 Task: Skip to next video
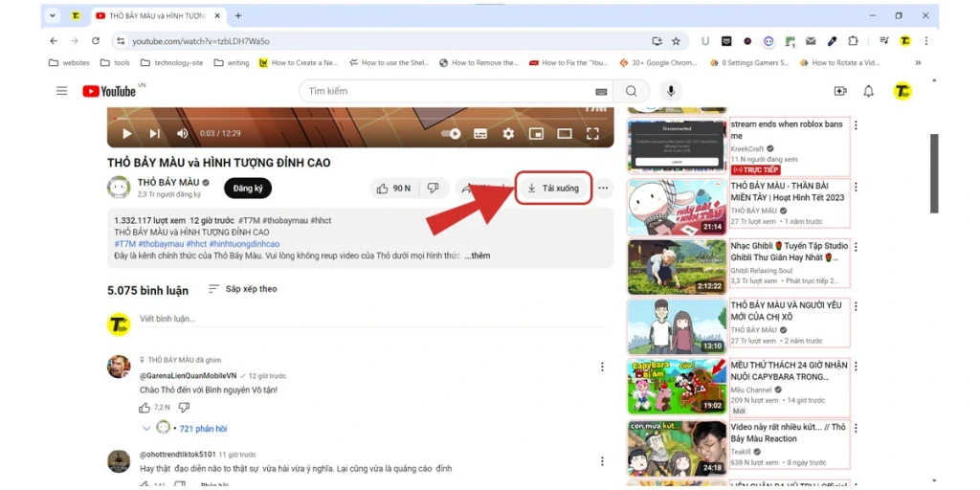coord(154,133)
